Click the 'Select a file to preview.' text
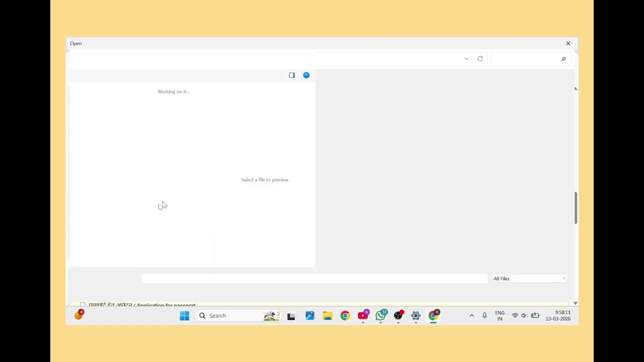Image resolution: width=644 pixels, height=362 pixels. pos(265,179)
